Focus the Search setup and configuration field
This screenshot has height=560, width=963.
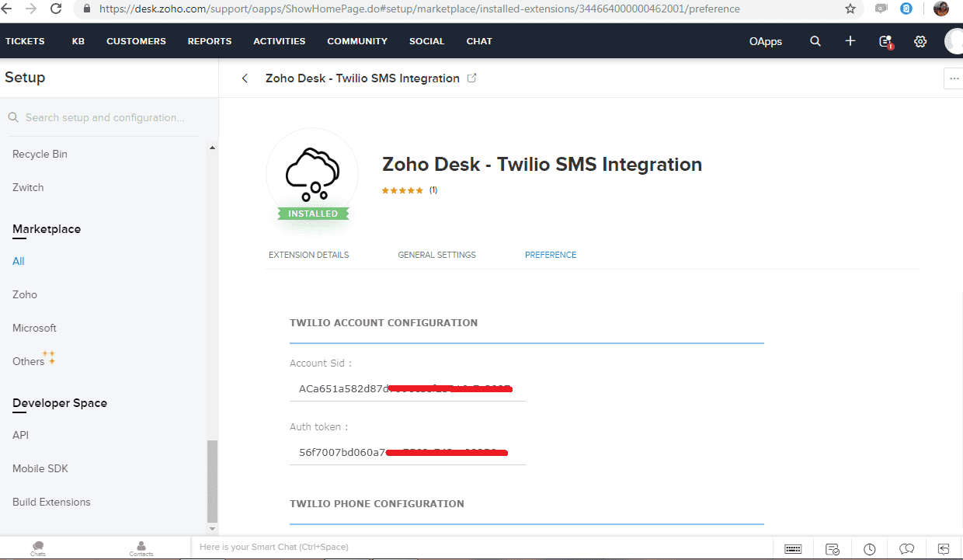(x=105, y=117)
